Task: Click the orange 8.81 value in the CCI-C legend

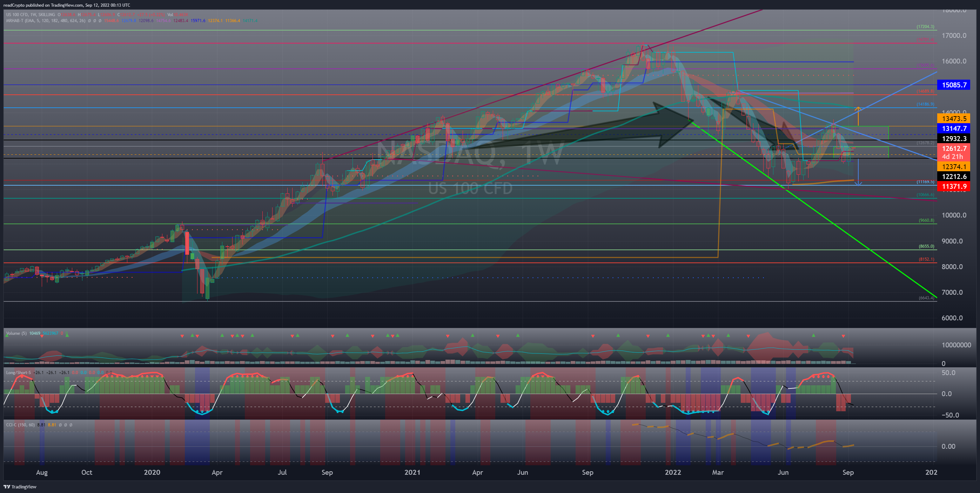Action: pos(52,425)
